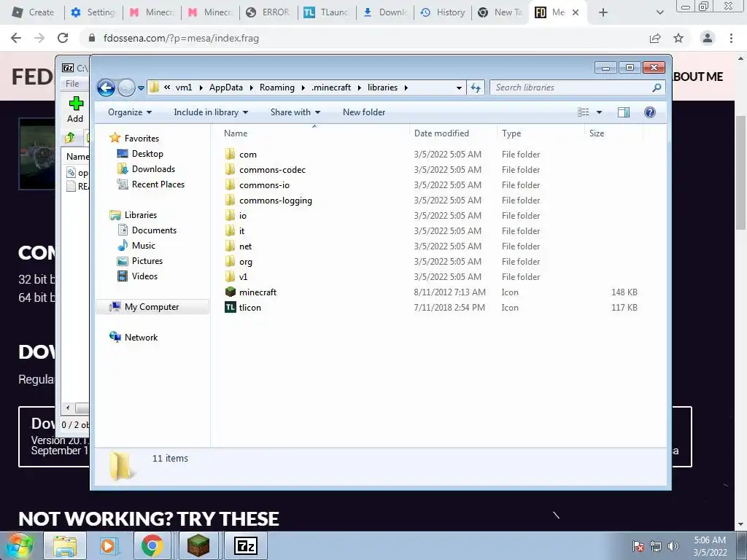Click Roaming in the address path

(x=276, y=87)
